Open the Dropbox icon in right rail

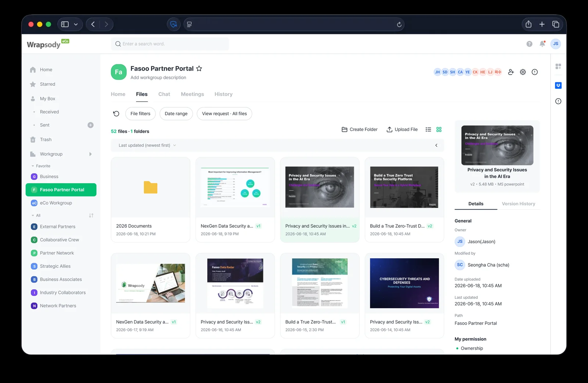[x=558, y=85]
